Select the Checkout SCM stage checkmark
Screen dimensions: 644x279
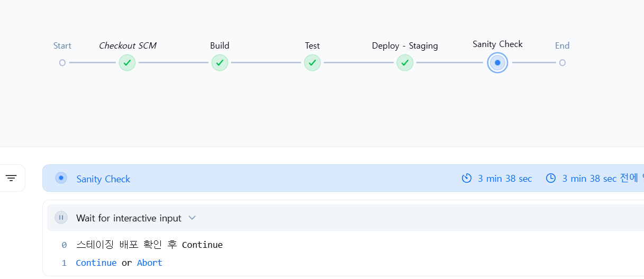(x=127, y=62)
